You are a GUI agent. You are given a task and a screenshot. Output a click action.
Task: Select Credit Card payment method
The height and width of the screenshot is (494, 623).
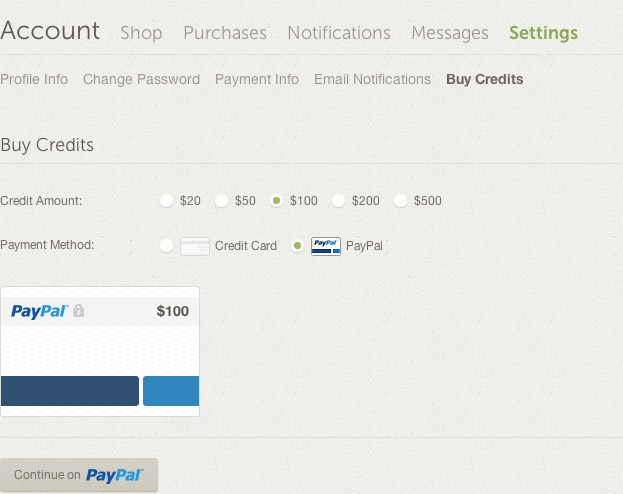coord(166,246)
